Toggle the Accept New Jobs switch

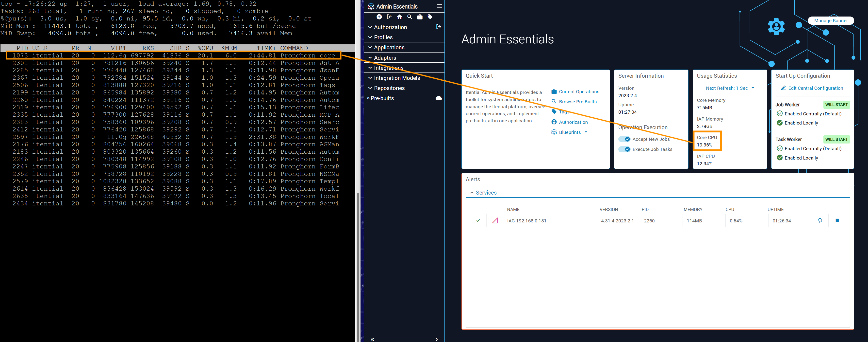tap(624, 139)
